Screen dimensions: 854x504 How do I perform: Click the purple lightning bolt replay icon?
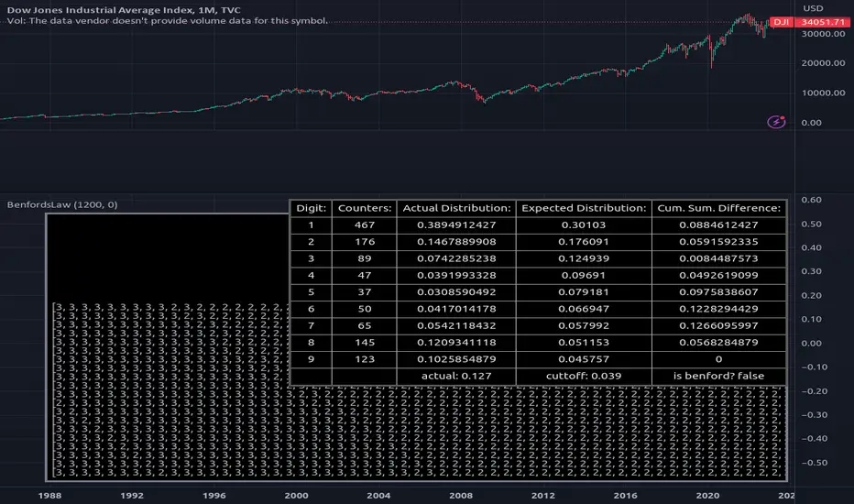pyautogui.click(x=776, y=122)
